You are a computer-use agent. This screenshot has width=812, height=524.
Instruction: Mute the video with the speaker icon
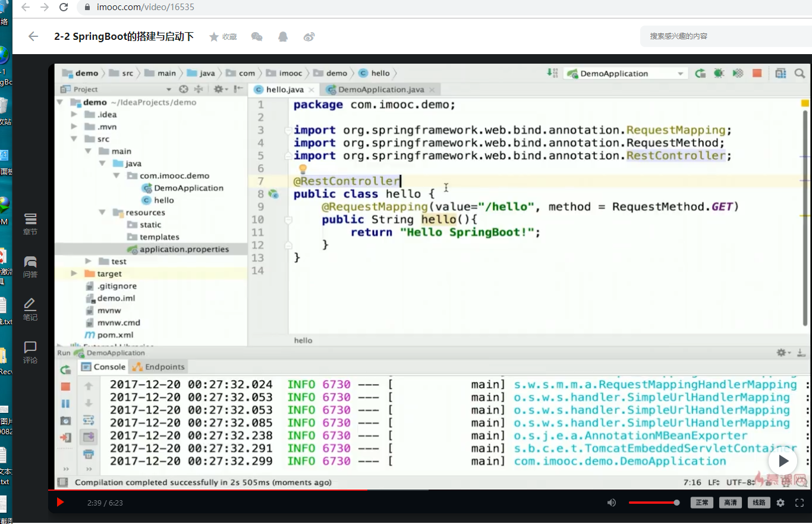pos(612,503)
